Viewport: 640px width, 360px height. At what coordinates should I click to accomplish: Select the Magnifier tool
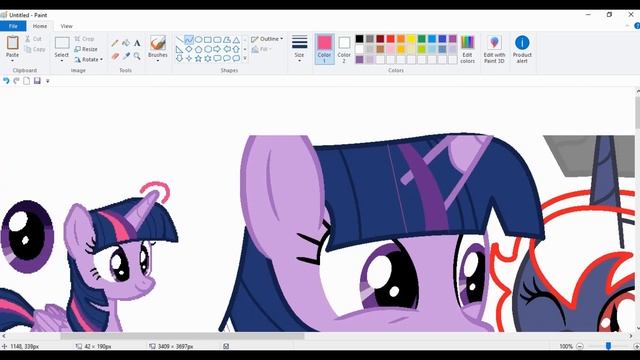tap(137, 56)
